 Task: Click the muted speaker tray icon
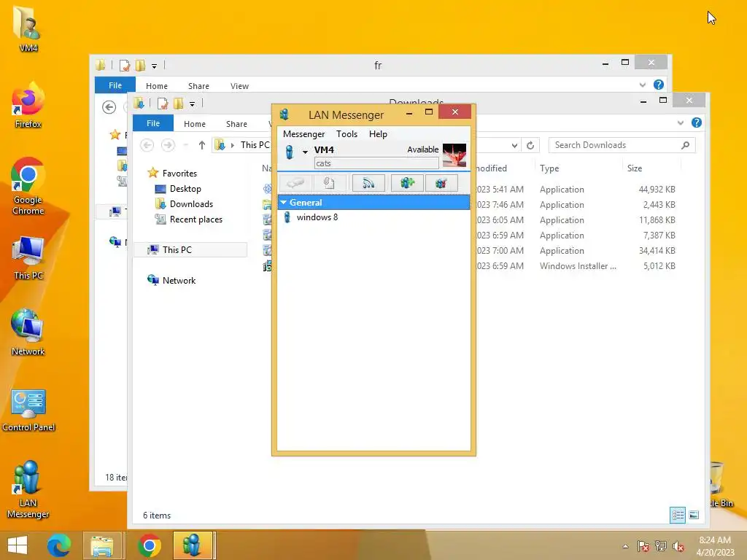pyautogui.click(x=678, y=546)
